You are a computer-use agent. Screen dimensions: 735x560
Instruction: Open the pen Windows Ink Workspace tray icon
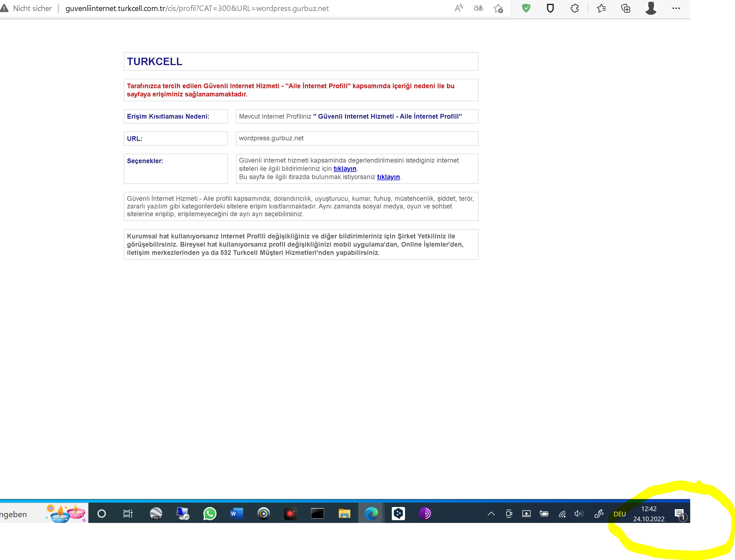(599, 514)
